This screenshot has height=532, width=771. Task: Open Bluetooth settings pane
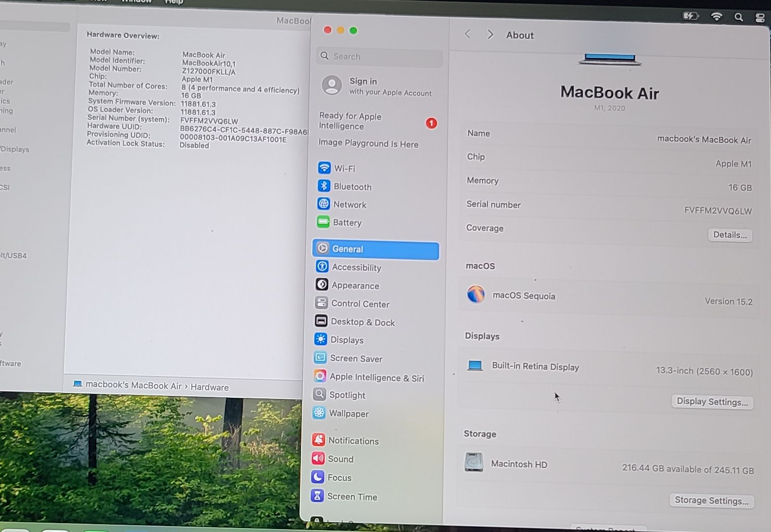352,187
